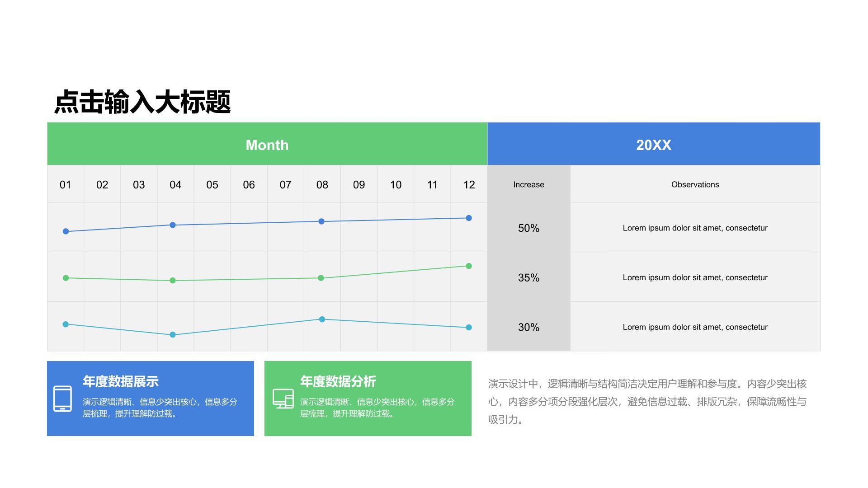Viewport: 868px width, 488px height.
Task: Click the first blue data point at month 01
Action: point(66,231)
